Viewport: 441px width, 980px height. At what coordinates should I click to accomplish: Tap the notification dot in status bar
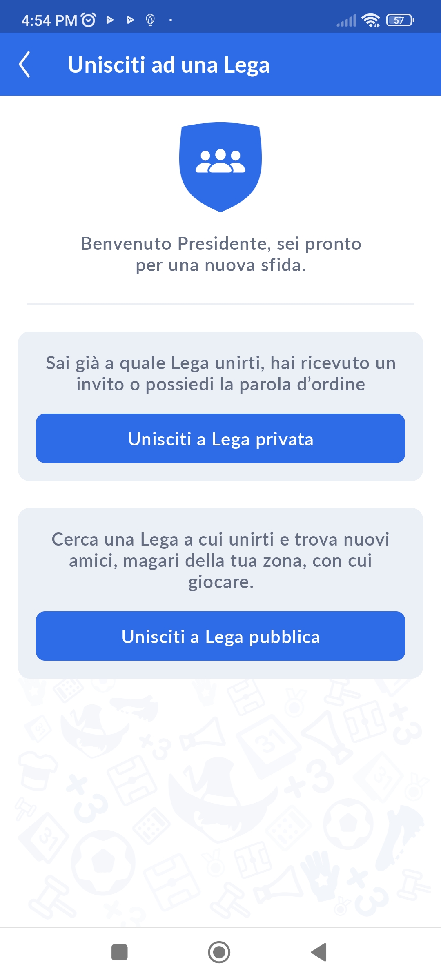(x=171, y=20)
